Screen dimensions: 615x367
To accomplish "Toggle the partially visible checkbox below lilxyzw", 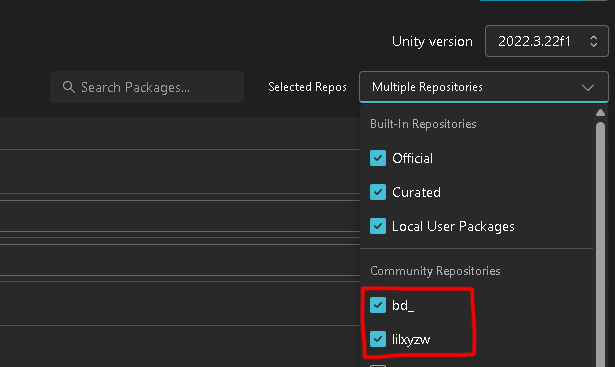I will (x=378, y=366).
